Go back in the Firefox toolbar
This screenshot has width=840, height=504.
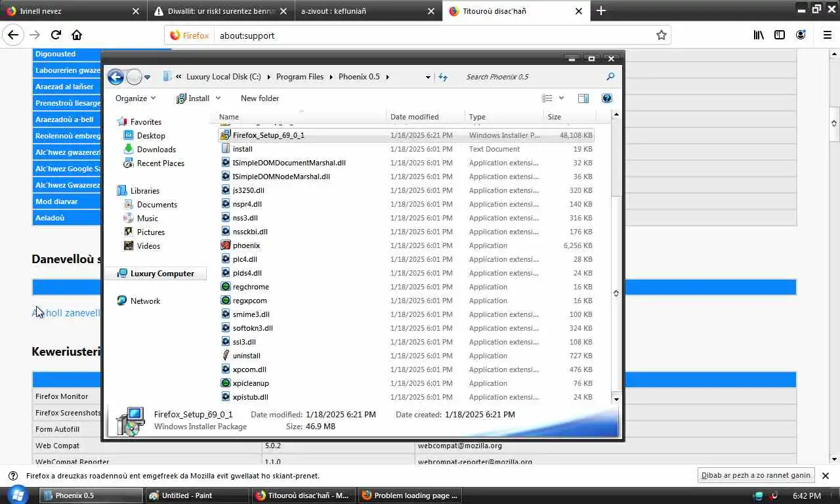pyautogui.click(x=13, y=35)
